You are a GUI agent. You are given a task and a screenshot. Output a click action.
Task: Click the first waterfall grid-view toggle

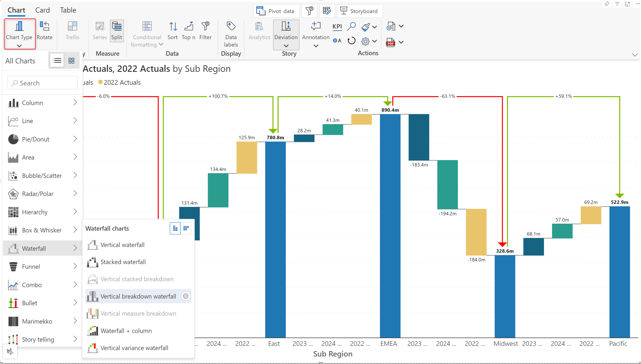click(x=175, y=228)
